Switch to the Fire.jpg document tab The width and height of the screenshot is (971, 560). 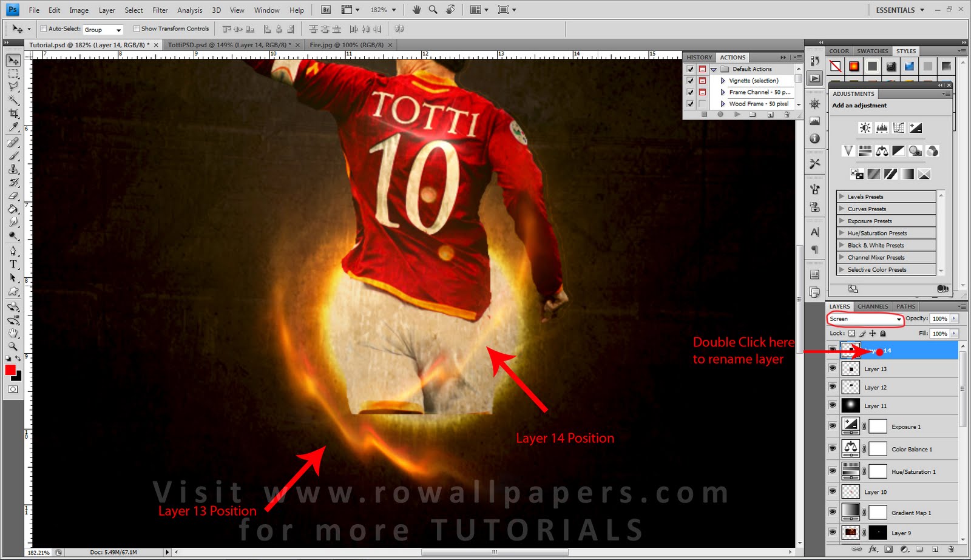click(347, 45)
